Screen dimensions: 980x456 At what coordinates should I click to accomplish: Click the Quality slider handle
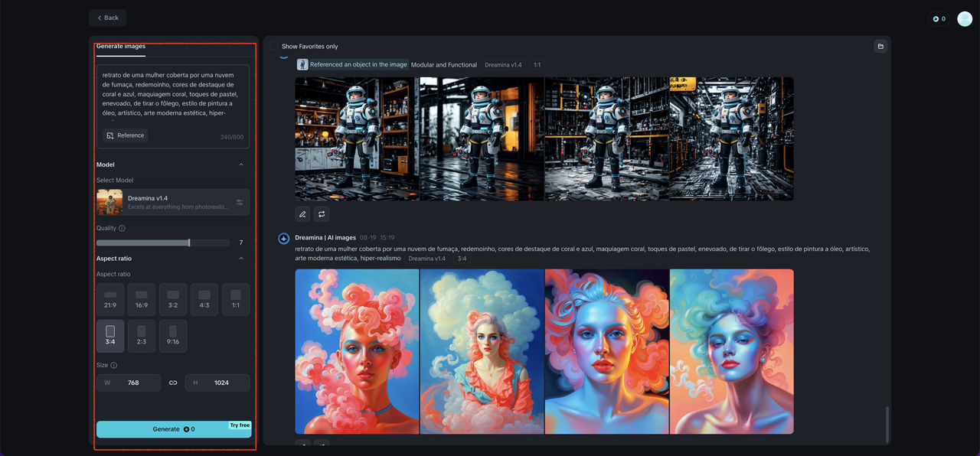coord(189,243)
